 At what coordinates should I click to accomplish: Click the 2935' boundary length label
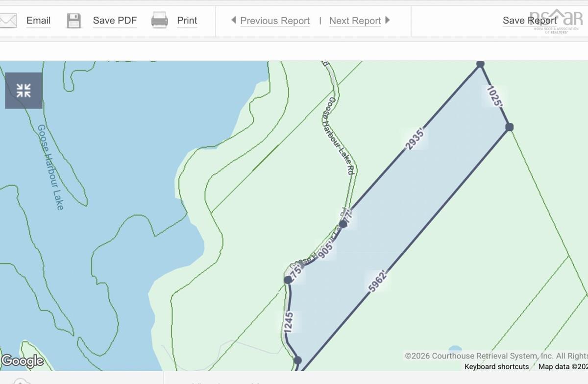[x=414, y=139]
